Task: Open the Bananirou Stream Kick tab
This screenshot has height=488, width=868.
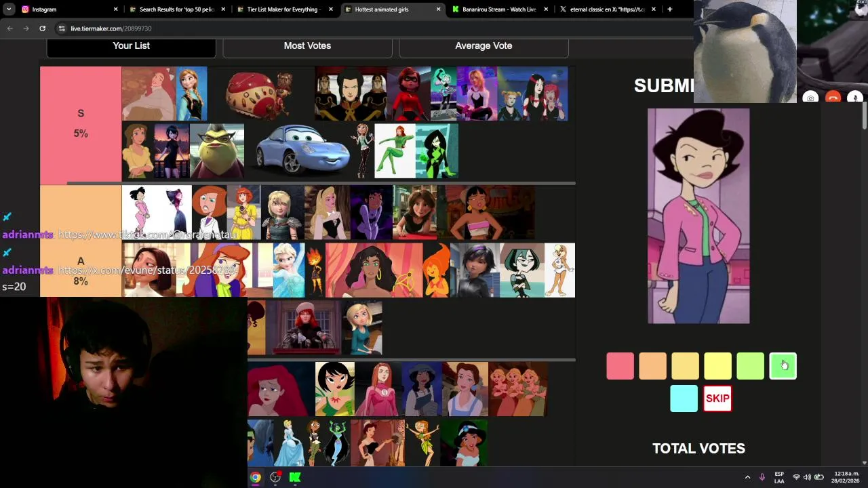Action: pos(500,9)
